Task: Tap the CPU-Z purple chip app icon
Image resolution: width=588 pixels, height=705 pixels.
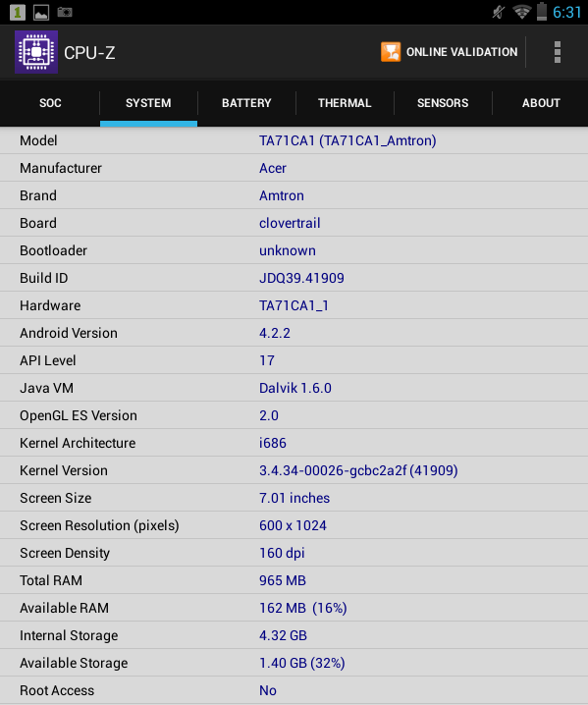Action: 36,52
